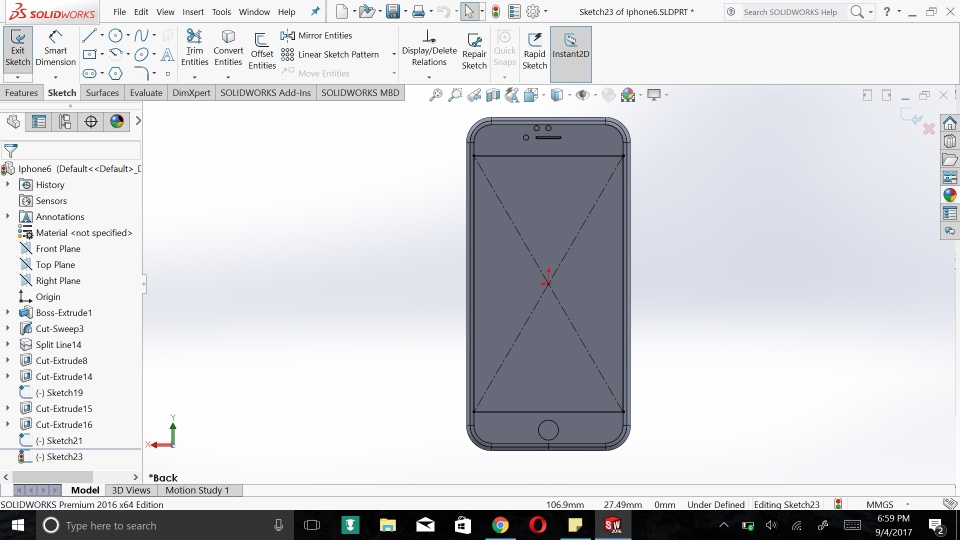960x540 pixels.
Task: Click the Section View icon
Action: click(x=493, y=95)
